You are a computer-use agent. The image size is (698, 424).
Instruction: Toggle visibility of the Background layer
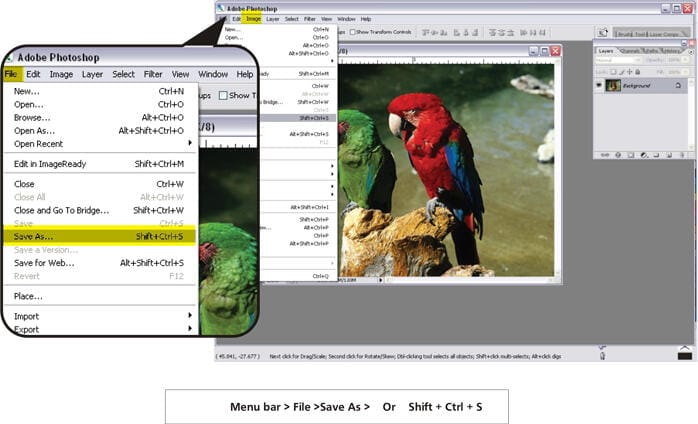600,85
